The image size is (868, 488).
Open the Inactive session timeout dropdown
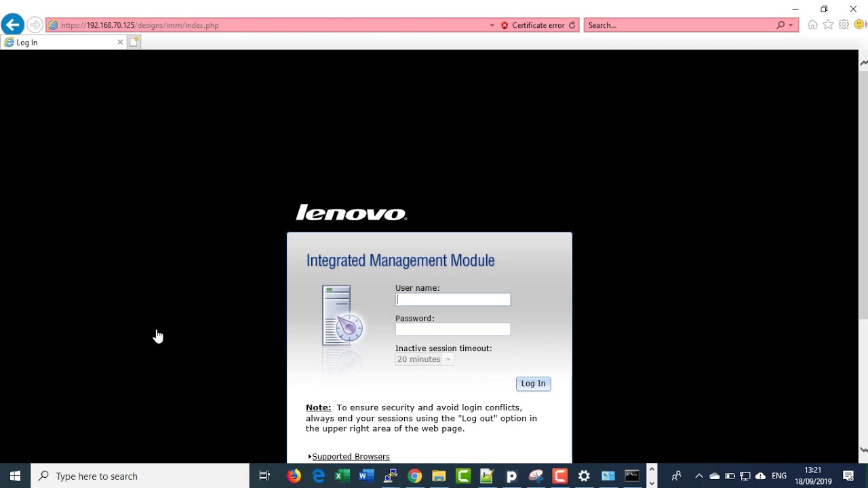click(x=425, y=359)
